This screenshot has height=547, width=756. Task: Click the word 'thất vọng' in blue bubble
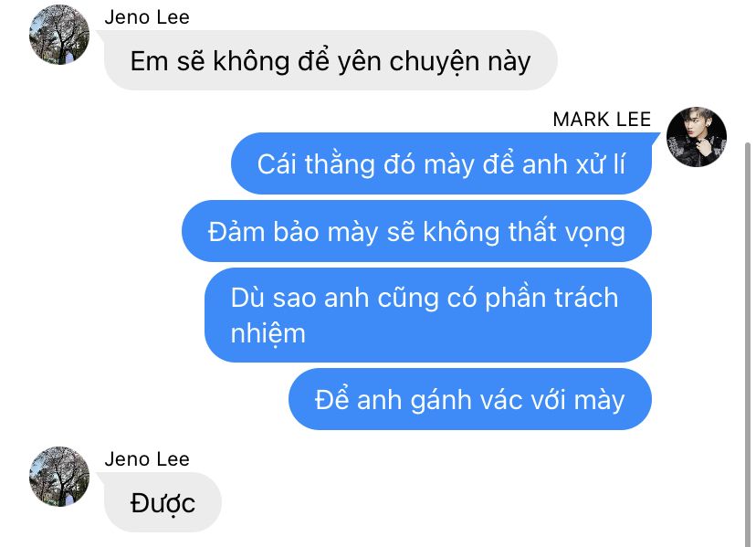[566, 232]
